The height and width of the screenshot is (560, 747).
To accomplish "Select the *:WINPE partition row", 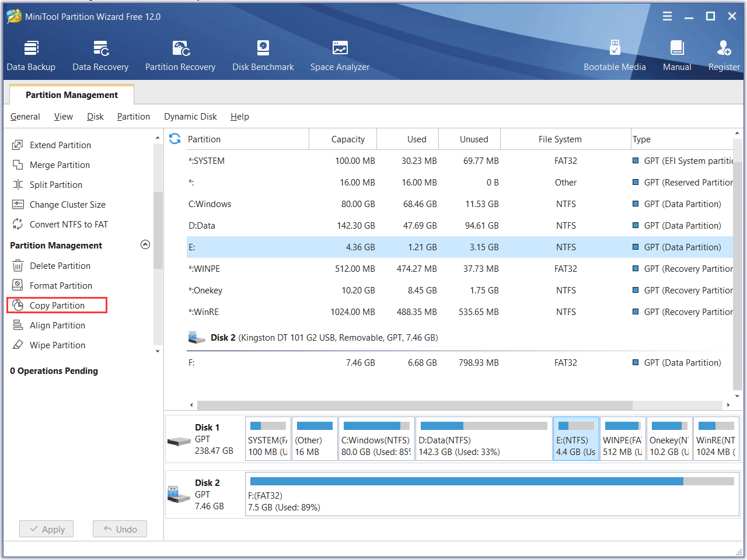I will pos(459,268).
